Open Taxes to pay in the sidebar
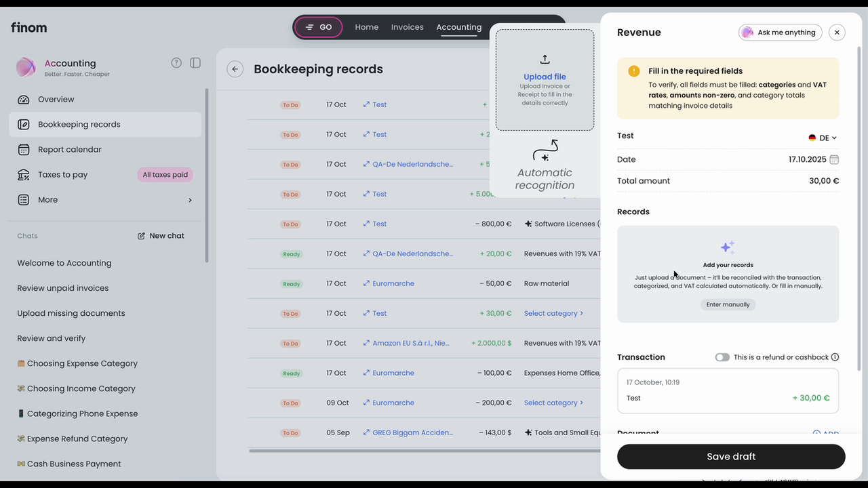Screen dimensions: 868x488 click(x=105, y=175)
